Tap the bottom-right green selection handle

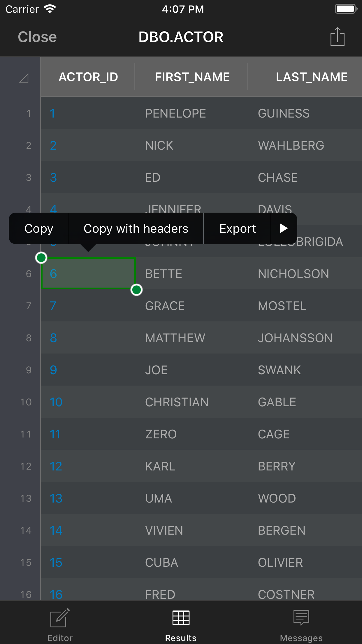pyautogui.click(x=136, y=290)
